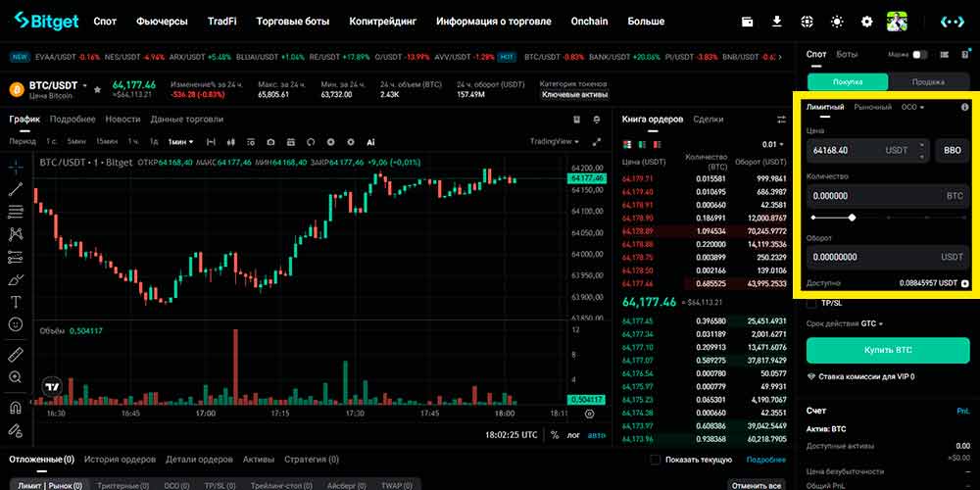Open the GTC срок действия dropdown

tap(872, 323)
